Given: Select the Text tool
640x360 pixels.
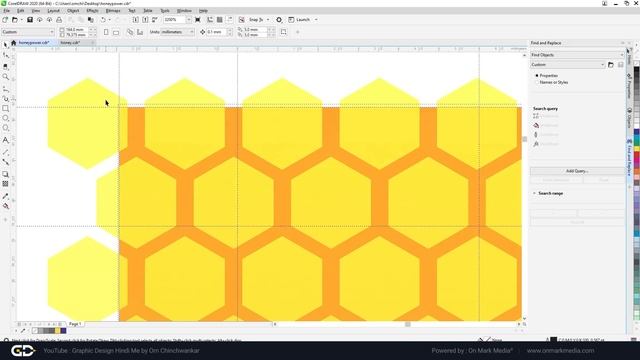Looking at the screenshot, I should pyautogui.click(x=5, y=140).
